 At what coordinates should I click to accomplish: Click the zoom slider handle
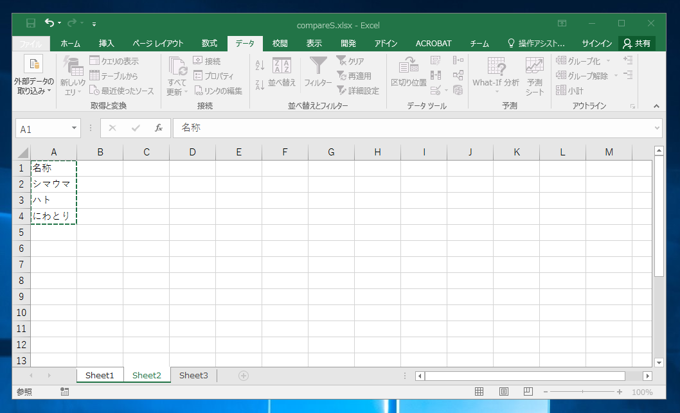tap(582, 392)
